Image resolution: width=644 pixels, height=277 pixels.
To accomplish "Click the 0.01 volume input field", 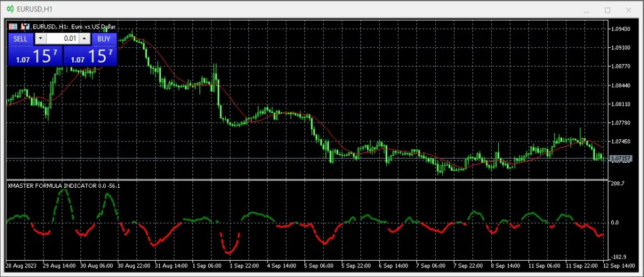I will click(62, 39).
